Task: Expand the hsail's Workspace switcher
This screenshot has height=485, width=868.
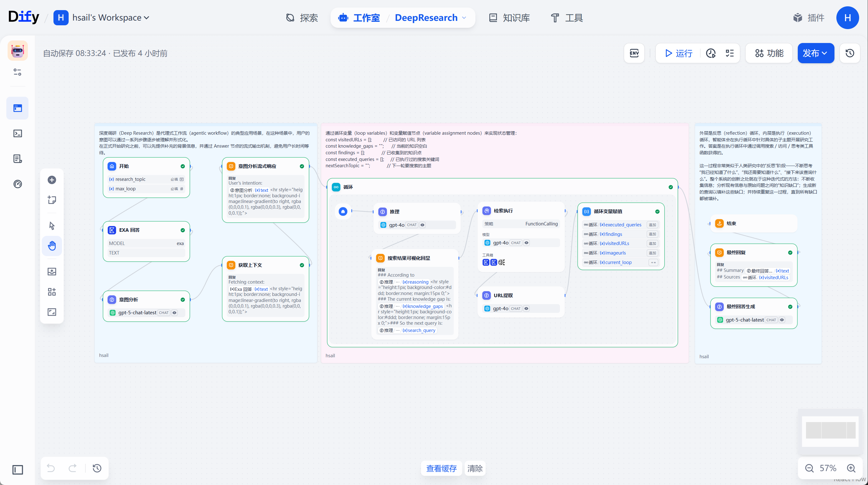Action: [x=102, y=17]
